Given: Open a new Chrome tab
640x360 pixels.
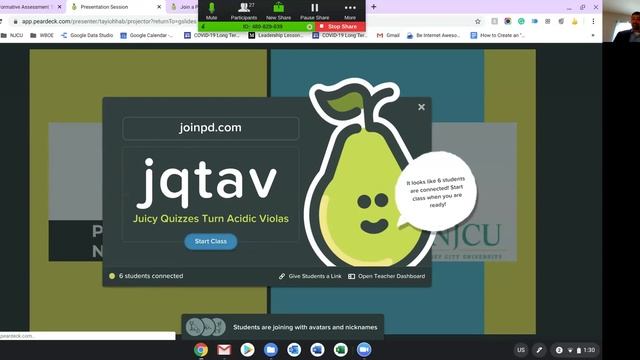Looking at the screenshot, I should (x=373, y=7).
